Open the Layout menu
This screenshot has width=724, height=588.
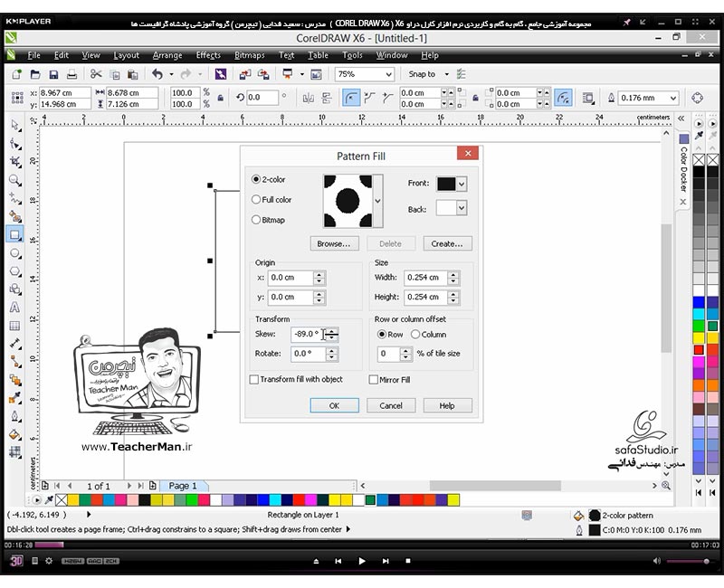coord(127,55)
